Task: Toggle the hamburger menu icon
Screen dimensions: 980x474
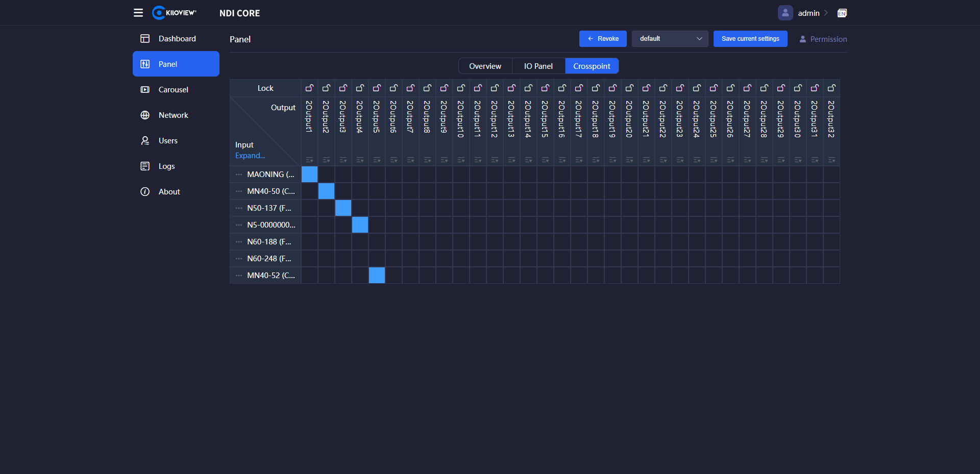Action: click(x=138, y=13)
